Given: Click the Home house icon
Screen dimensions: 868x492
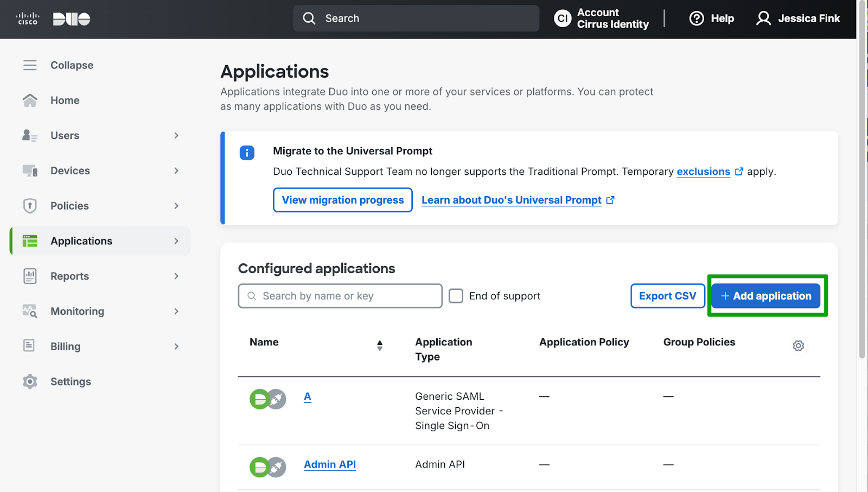Looking at the screenshot, I should (x=30, y=100).
